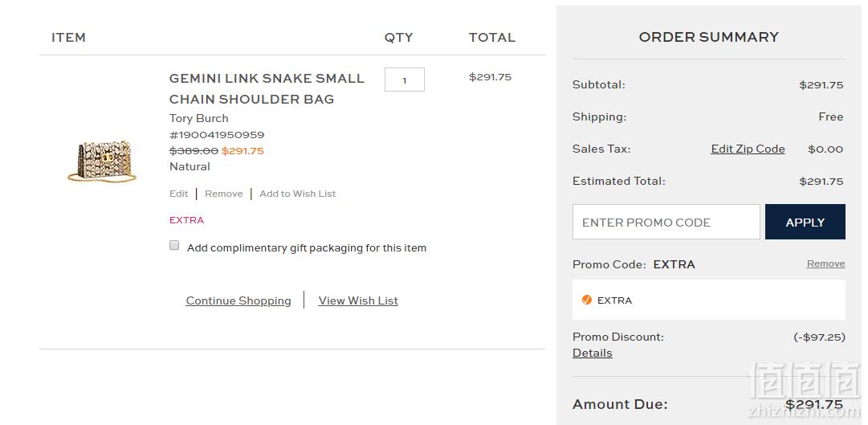
Task: Click the applied EXTRA promo box
Action: coord(708,300)
